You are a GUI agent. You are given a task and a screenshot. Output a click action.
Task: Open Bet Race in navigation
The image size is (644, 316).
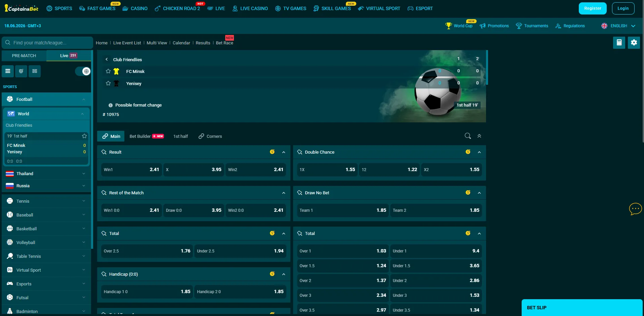[225, 43]
